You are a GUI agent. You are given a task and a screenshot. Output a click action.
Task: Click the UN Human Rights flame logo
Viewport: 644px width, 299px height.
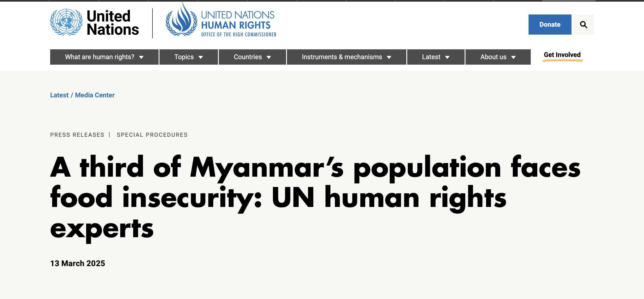[x=182, y=20]
